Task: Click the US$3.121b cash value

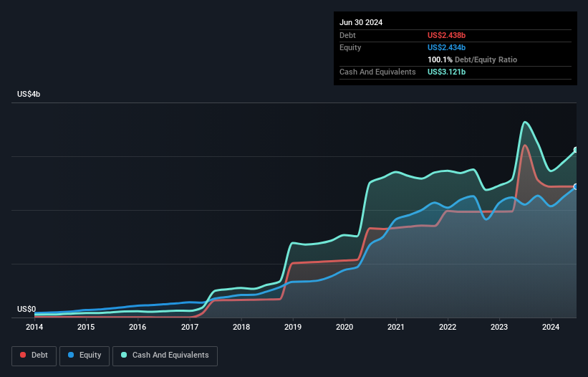Action: point(446,72)
